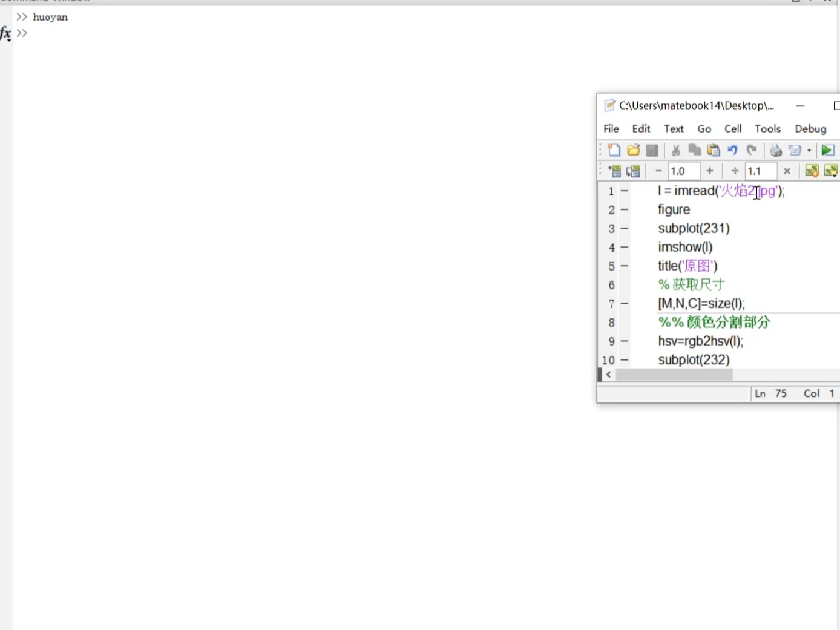Create a new file in editor
The height and width of the screenshot is (630, 840).
tap(614, 150)
